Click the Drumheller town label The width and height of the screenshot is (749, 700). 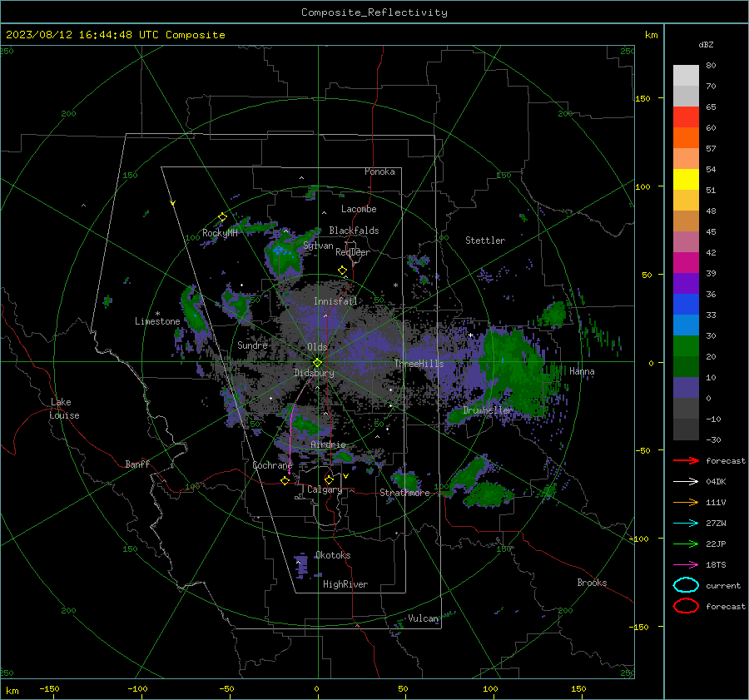point(488,410)
